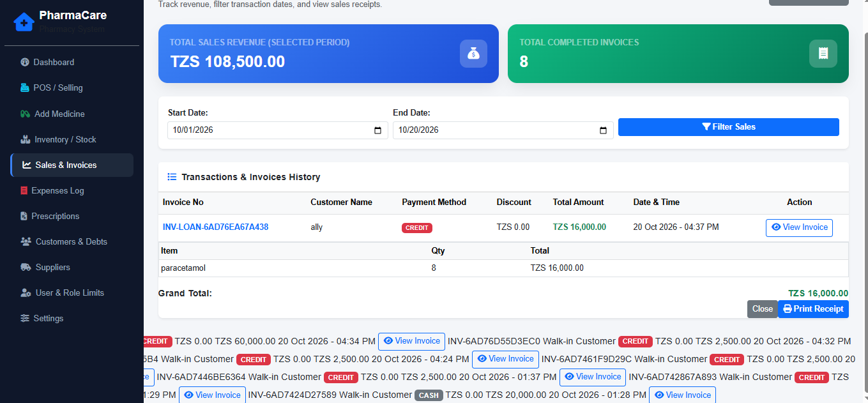Click the PharmaCare logo icon
This screenshot has width=868, height=403.
coord(24,22)
